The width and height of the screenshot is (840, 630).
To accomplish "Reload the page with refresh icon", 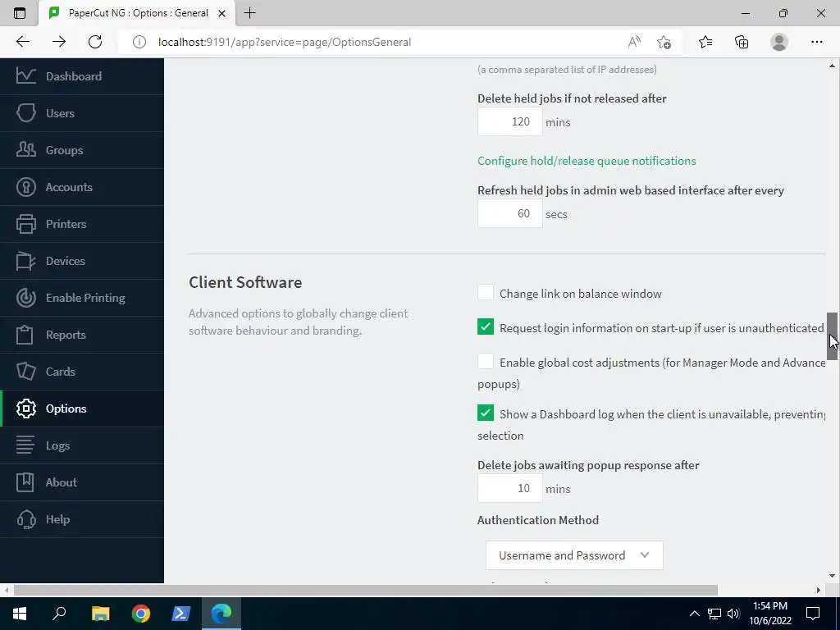I will [x=95, y=42].
